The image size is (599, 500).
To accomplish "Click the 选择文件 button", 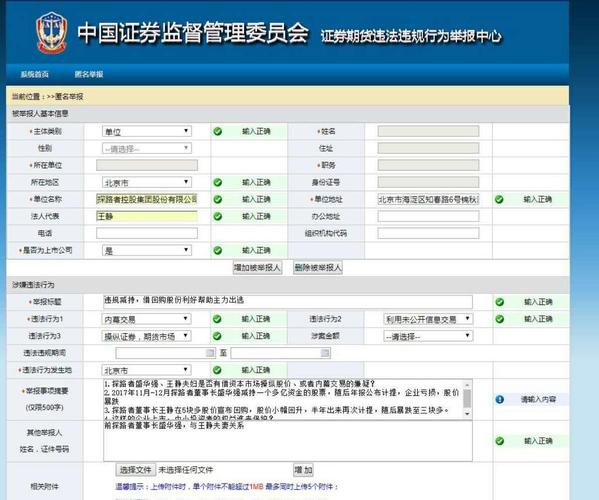I will coord(136,470).
